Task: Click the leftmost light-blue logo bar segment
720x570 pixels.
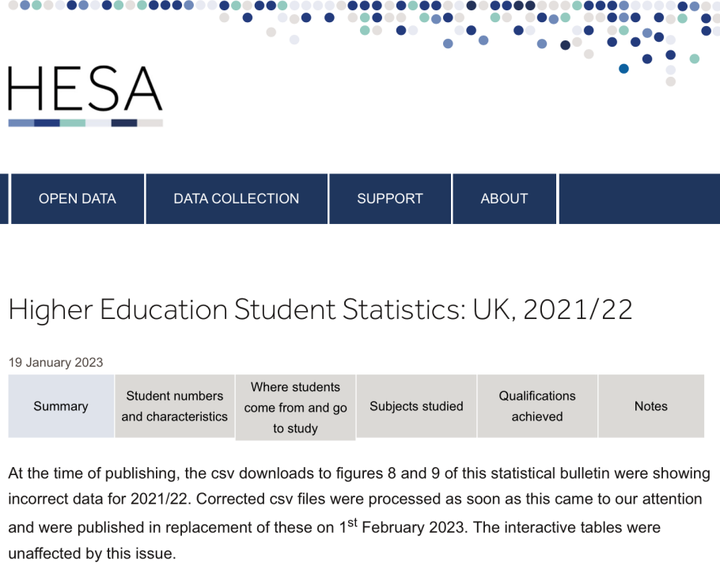Action: tap(21, 123)
